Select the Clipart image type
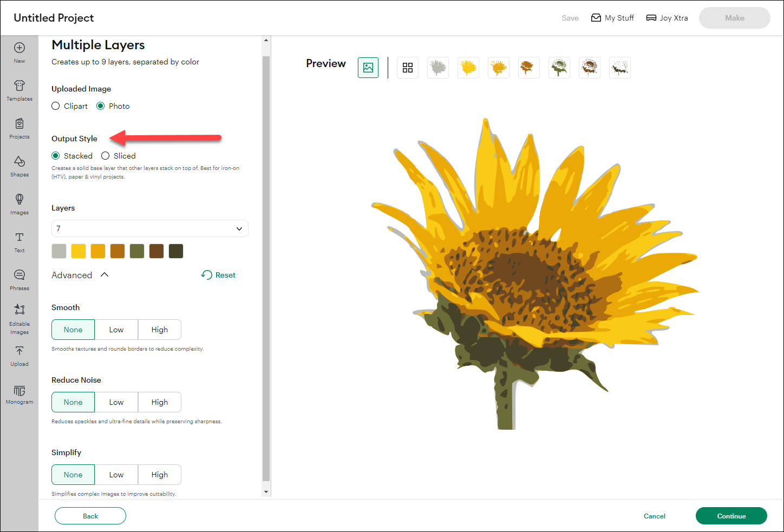The height and width of the screenshot is (532, 784). (x=55, y=106)
